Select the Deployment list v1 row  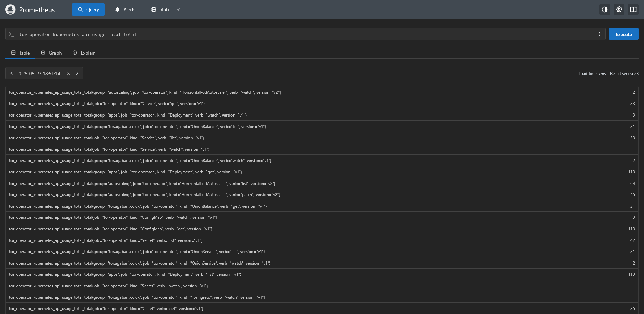[x=322, y=274]
